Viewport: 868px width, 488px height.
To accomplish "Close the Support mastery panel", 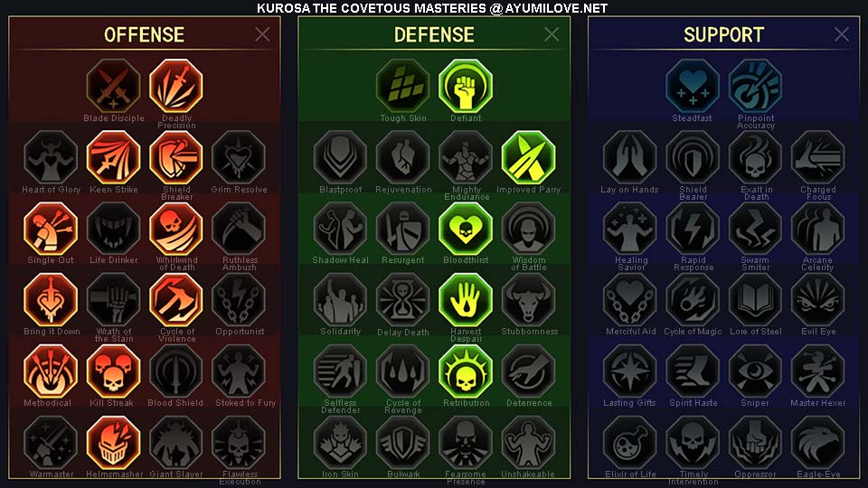I will click(842, 34).
